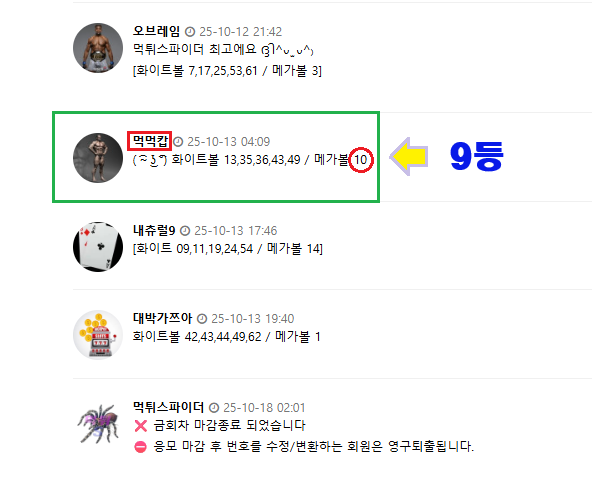
Task: Click the pink X mark icon
Action: click(x=140, y=426)
